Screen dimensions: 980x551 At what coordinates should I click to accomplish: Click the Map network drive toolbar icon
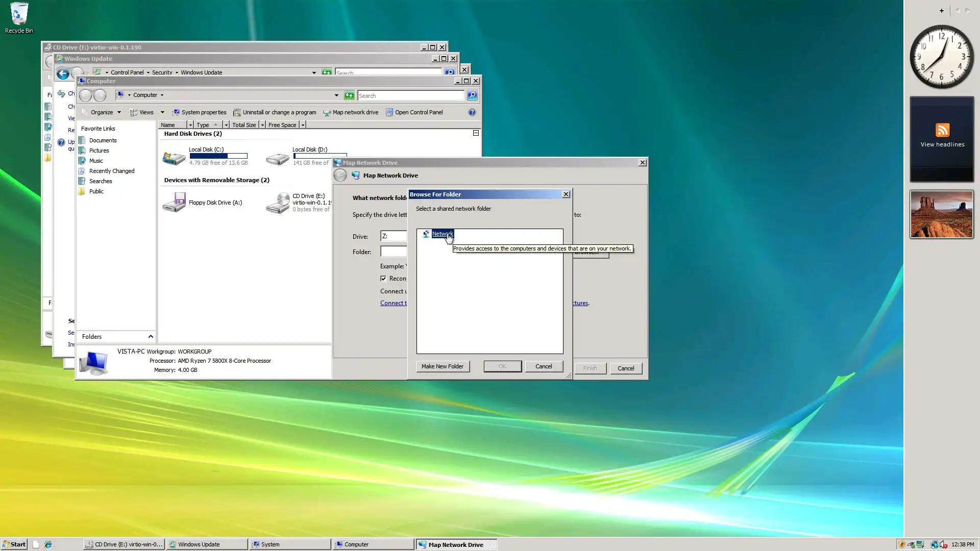(x=327, y=112)
